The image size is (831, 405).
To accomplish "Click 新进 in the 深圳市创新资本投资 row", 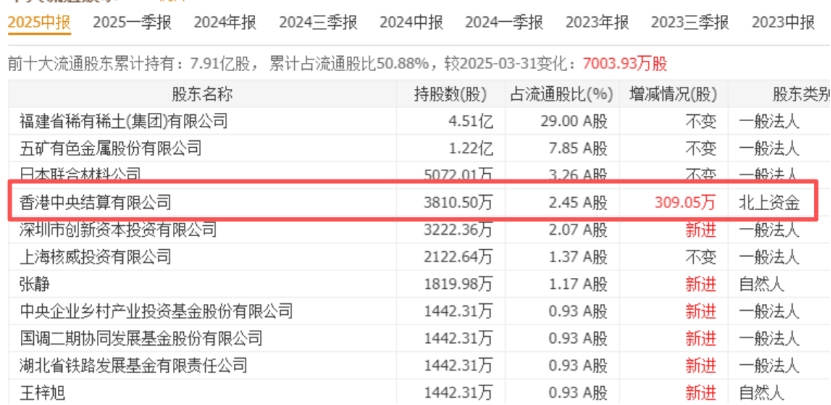I will point(701,230).
